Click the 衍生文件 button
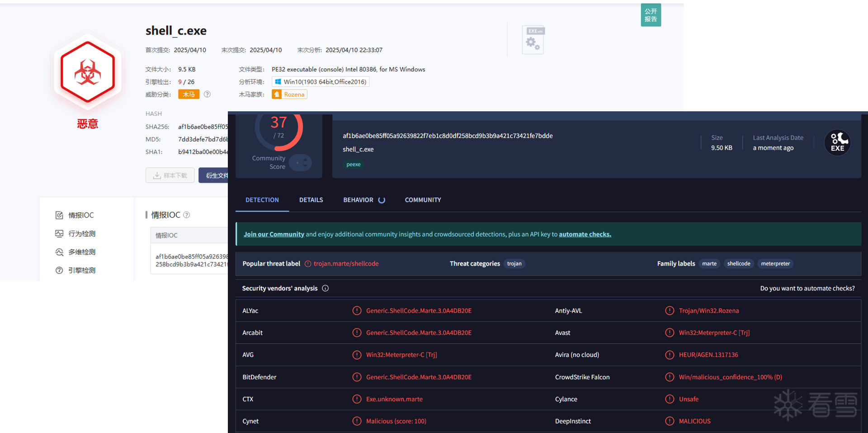The width and height of the screenshot is (868, 433). tap(213, 176)
